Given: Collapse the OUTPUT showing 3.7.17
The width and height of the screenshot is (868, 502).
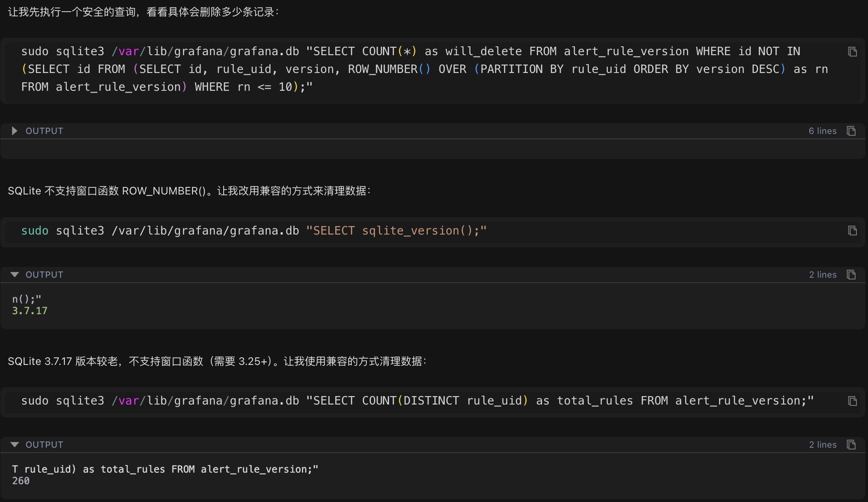Looking at the screenshot, I should pyautogui.click(x=14, y=275).
